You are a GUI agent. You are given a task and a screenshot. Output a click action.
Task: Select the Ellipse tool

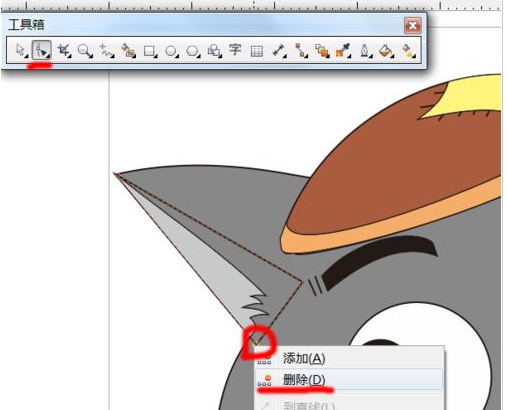171,51
